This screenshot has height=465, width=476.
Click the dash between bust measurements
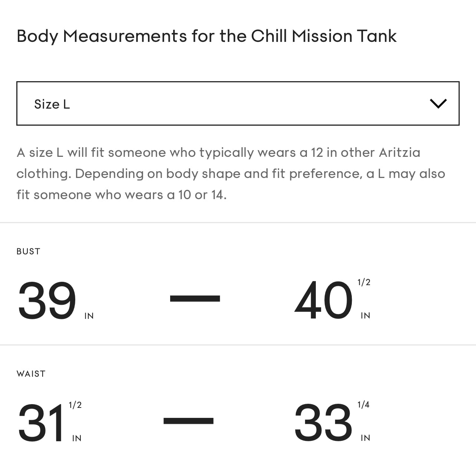[x=195, y=298]
